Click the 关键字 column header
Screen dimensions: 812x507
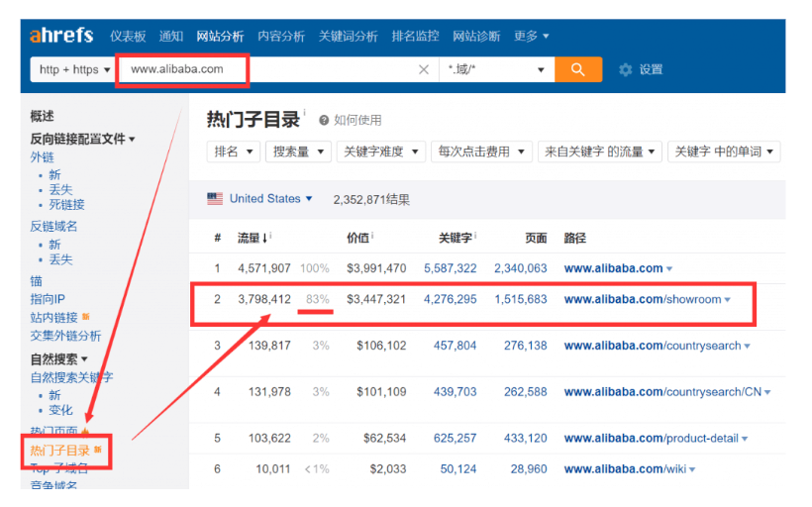click(x=456, y=238)
